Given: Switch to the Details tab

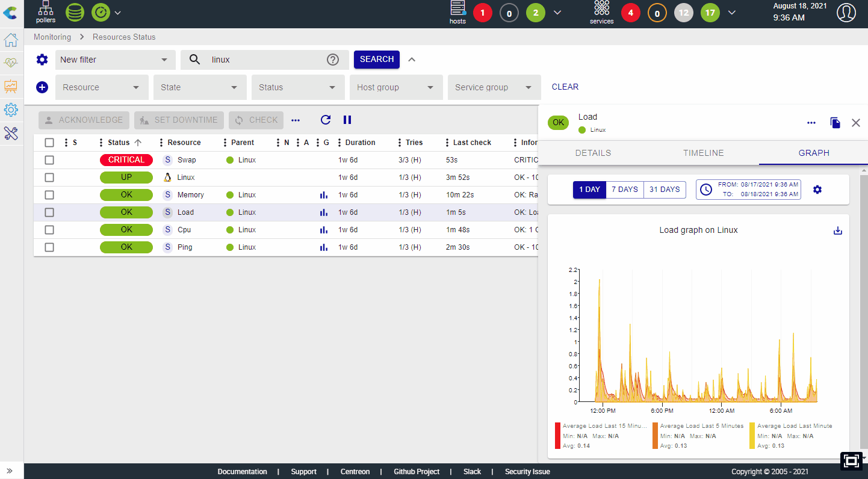Looking at the screenshot, I should click(593, 153).
